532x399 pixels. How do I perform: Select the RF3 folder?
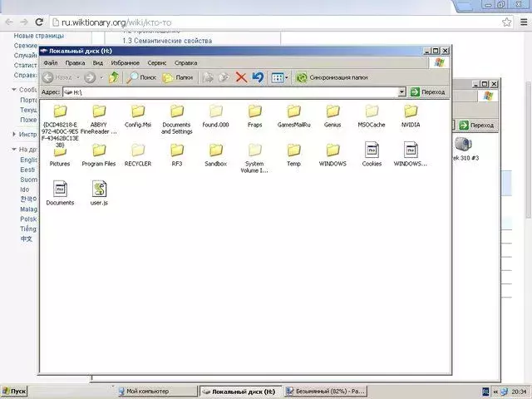[x=177, y=155]
